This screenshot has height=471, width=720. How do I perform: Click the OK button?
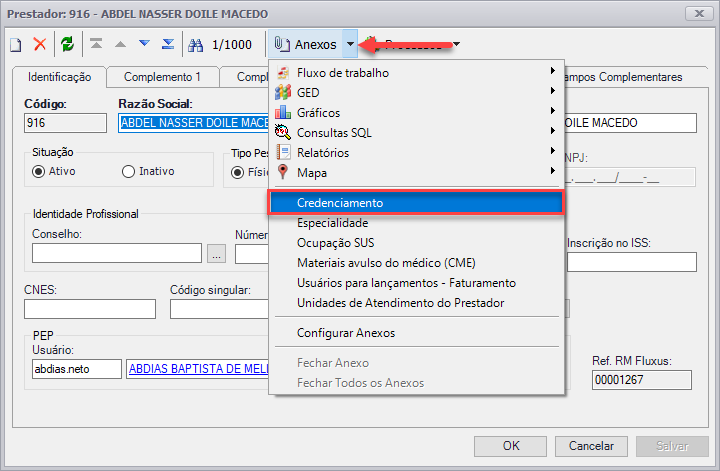pyautogui.click(x=511, y=446)
